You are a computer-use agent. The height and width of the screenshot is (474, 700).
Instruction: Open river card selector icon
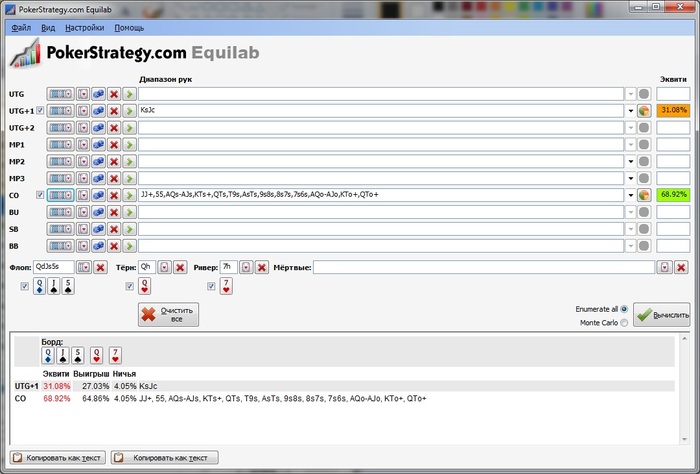click(246, 267)
